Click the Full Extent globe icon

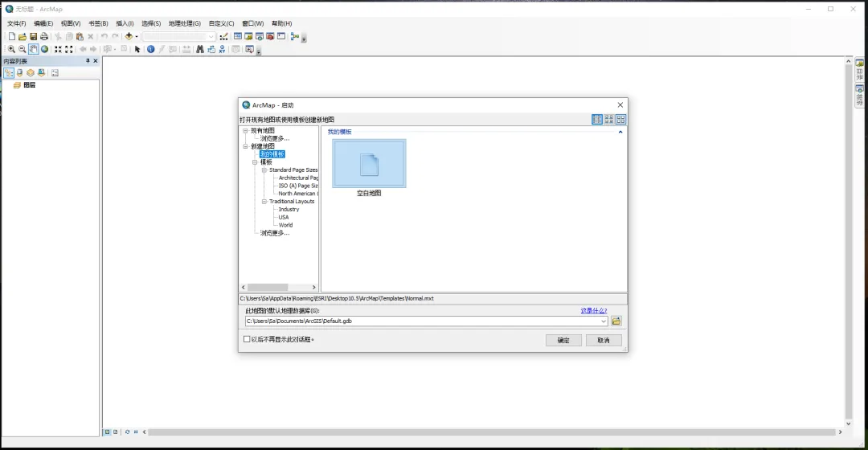[44, 49]
